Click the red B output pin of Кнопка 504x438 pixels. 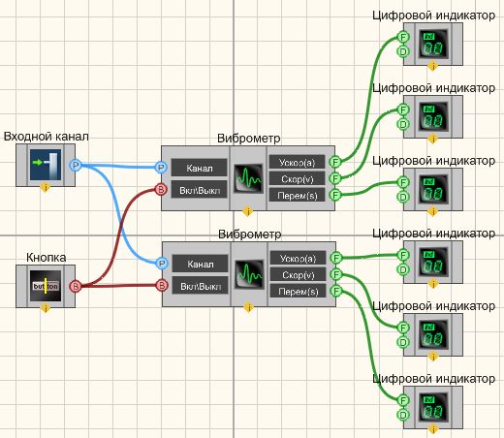(76, 286)
